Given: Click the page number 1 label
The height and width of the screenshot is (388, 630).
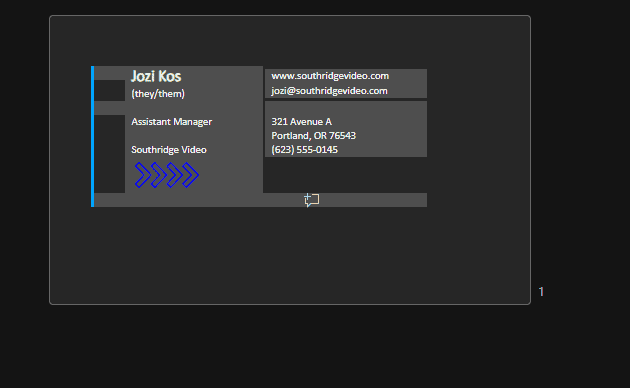Looking at the screenshot, I should click(x=541, y=292).
